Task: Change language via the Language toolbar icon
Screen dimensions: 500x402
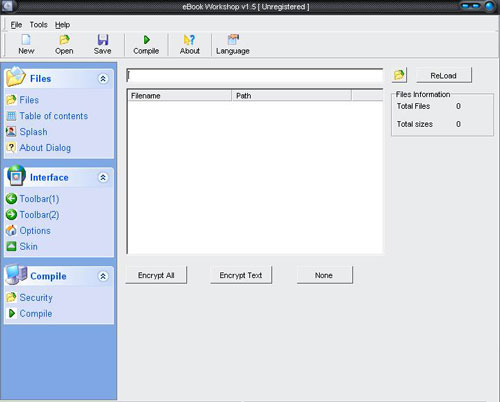Action: [233, 40]
